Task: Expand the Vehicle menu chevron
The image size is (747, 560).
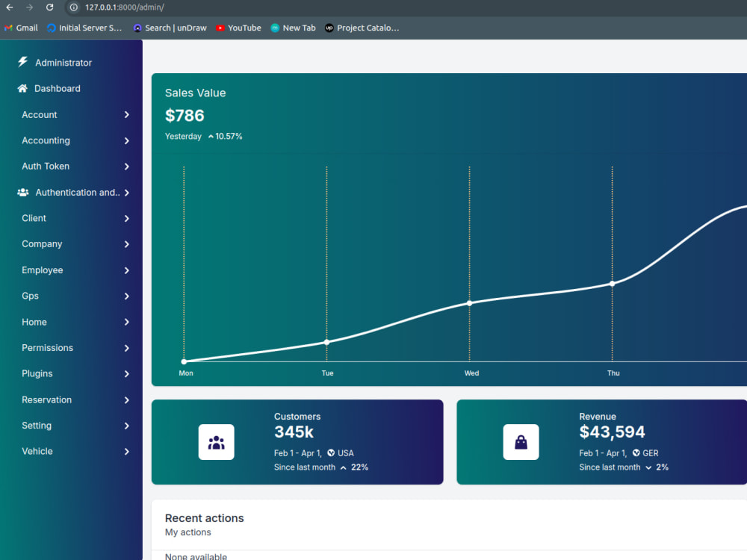Action: click(127, 451)
